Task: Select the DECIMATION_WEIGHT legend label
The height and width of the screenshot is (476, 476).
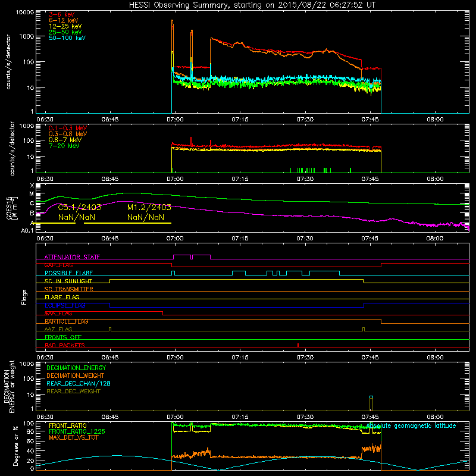Action: point(76,375)
